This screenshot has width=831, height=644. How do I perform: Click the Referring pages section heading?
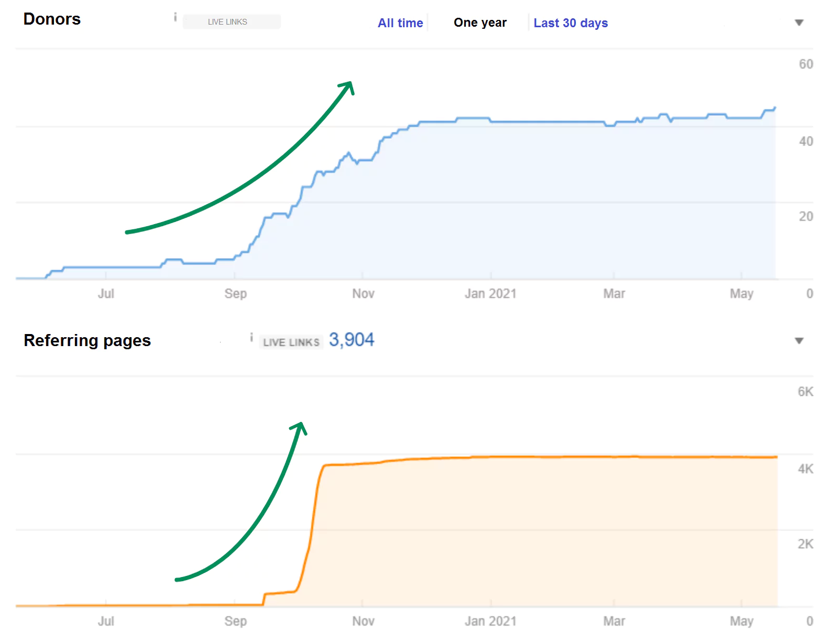[87, 340]
